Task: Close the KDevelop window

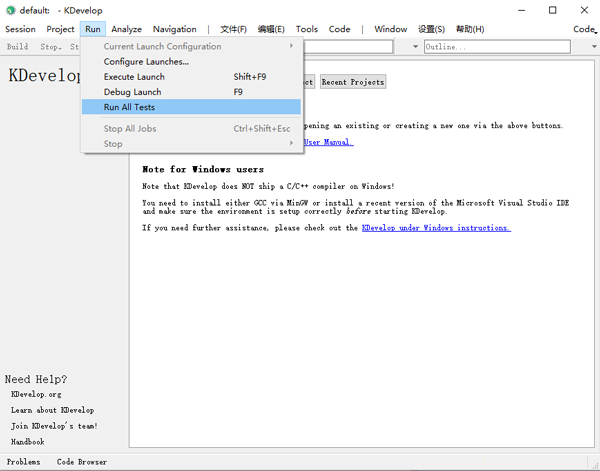Action: tap(584, 10)
